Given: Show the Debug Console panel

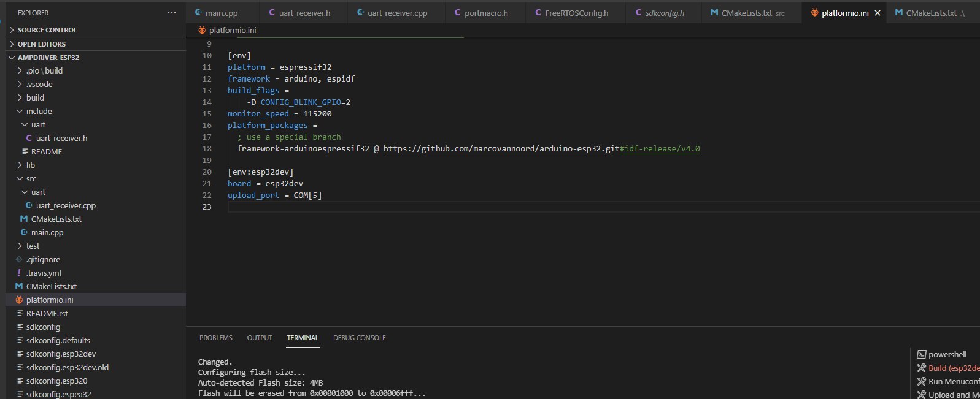Looking at the screenshot, I should click(359, 338).
